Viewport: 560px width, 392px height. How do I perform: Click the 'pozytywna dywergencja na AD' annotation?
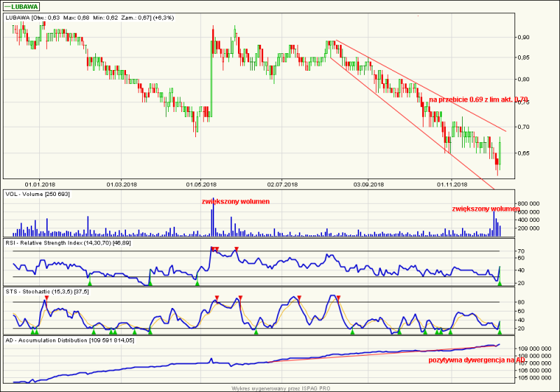tap(476, 360)
